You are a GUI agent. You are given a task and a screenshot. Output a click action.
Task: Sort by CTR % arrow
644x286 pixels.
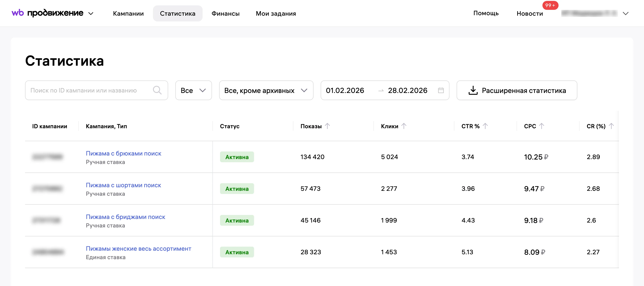[485, 126]
